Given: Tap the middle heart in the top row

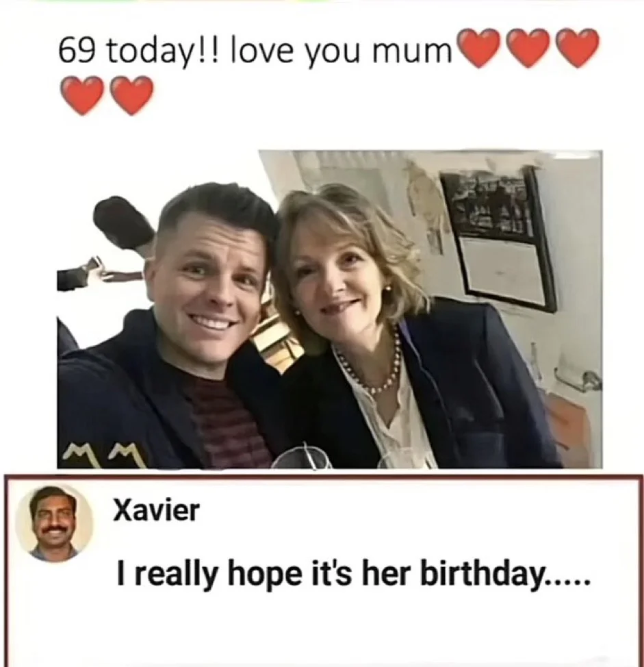Looking at the screenshot, I should pyautogui.click(x=528, y=48).
